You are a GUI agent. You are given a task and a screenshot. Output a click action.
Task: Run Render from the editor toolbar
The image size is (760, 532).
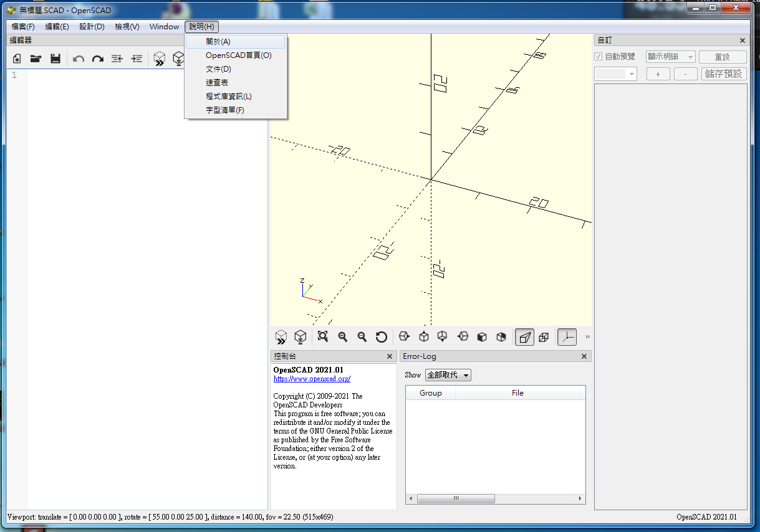click(x=178, y=59)
